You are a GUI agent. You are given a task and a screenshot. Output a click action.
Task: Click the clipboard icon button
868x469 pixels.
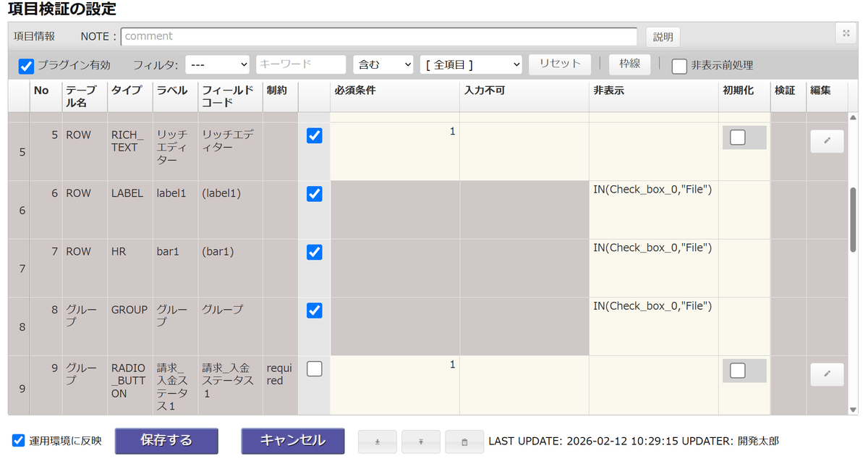[x=464, y=441]
